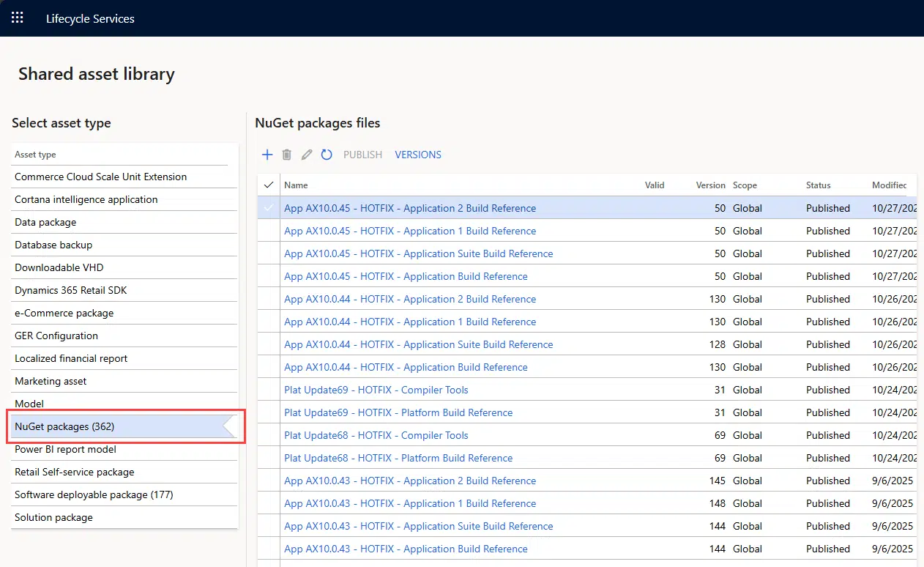The image size is (924, 567).
Task: Select the Model asset type
Action: 29,404
